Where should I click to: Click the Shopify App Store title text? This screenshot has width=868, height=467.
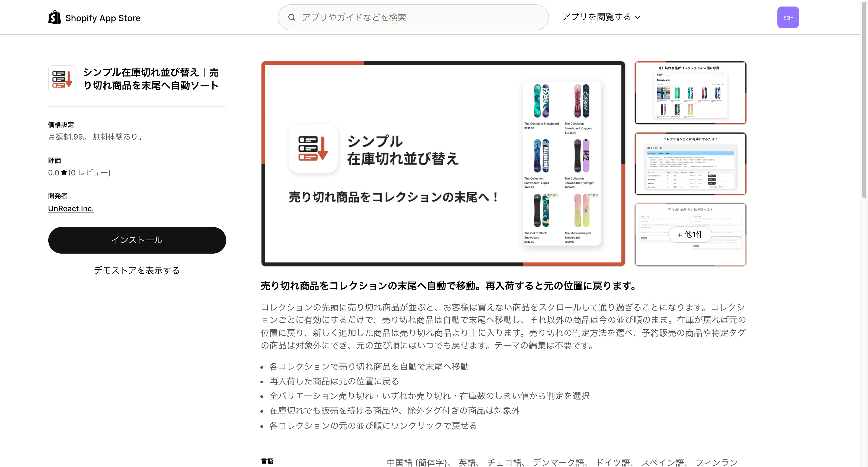103,18
